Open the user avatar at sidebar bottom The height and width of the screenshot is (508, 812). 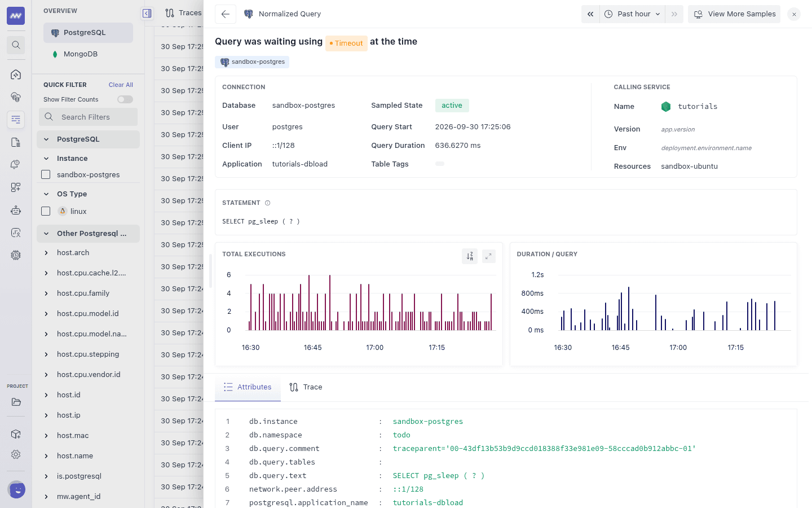17,490
